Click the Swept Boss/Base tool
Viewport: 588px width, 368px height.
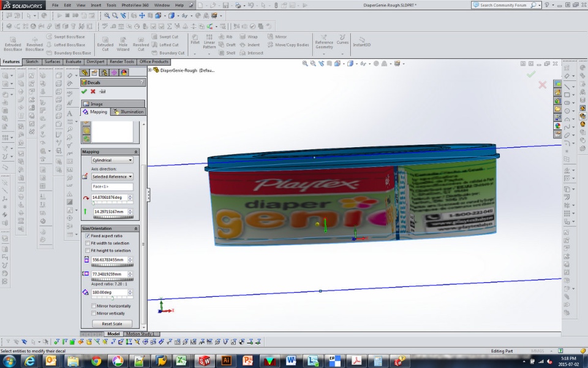pos(66,37)
